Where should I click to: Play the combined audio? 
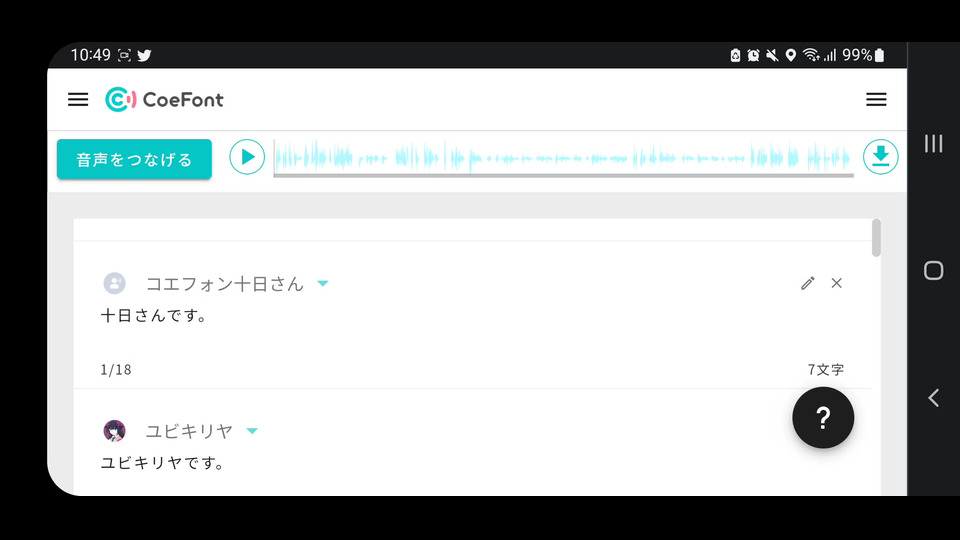[247, 157]
